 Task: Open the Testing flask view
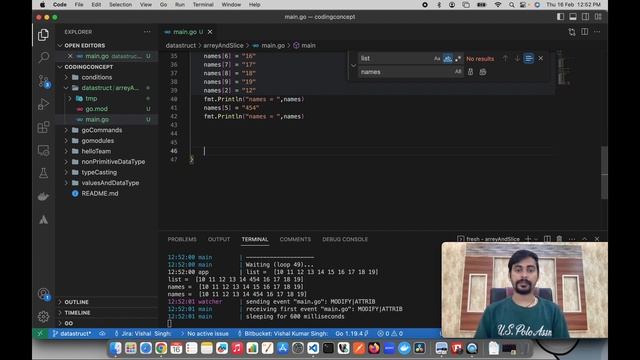(43, 173)
